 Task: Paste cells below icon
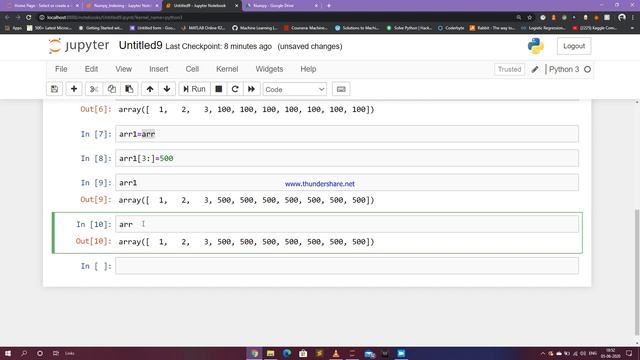[129, 89]
